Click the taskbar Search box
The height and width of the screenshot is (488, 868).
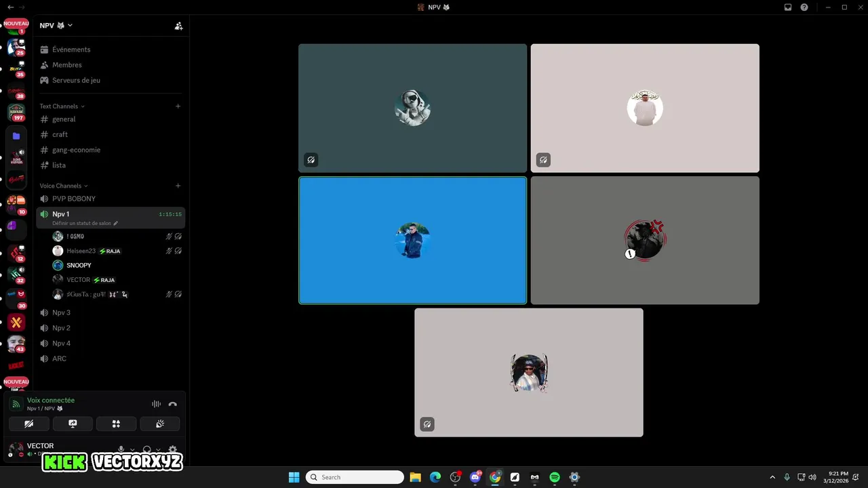355,477
